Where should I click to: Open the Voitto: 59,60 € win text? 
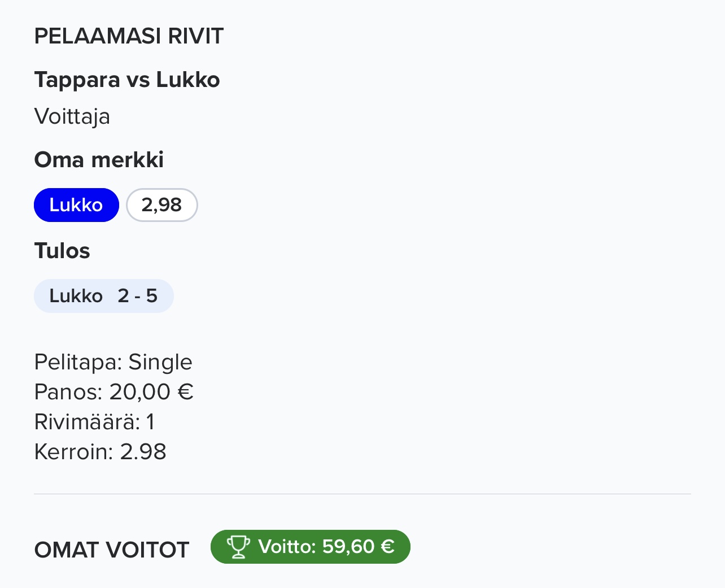point(326,547)
